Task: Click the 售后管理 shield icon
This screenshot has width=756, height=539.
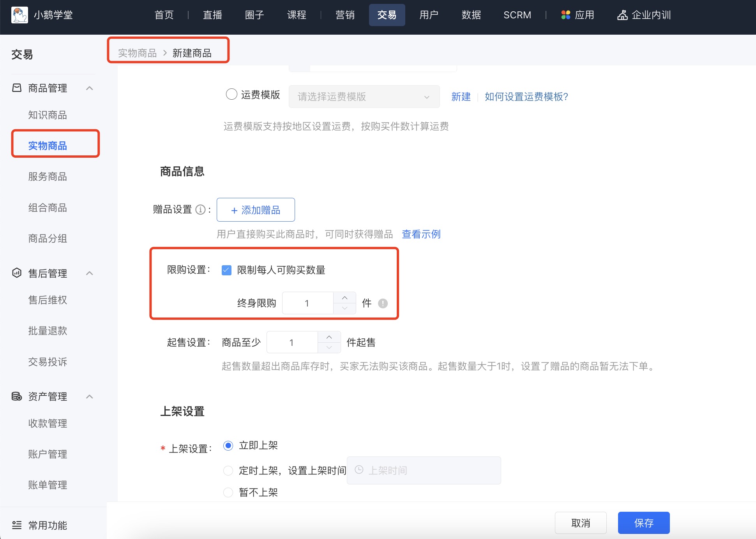Action: pyautogui.click(x=17, y=273)
